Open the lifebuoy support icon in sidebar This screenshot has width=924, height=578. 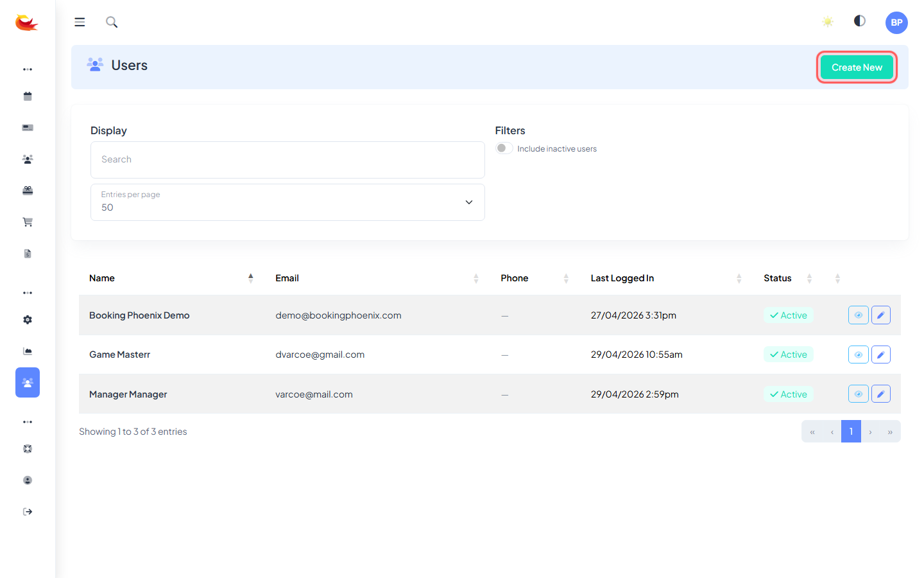(28, 449)
